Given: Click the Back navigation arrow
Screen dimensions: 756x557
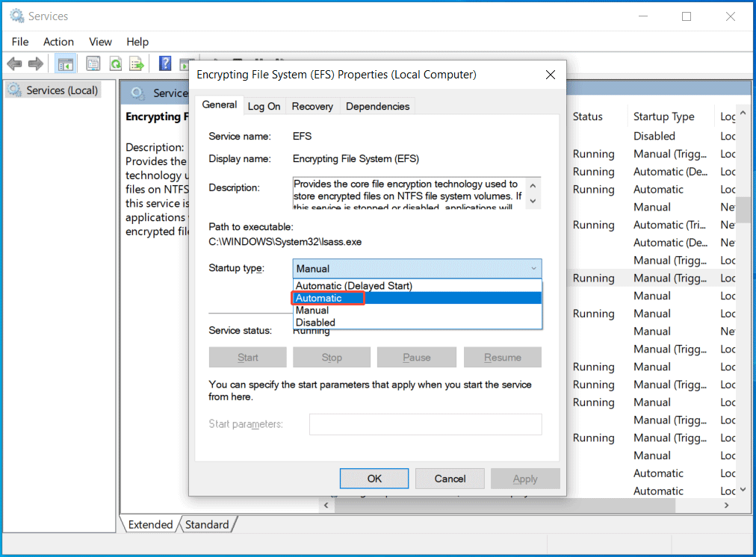Looking at the screenshot, I should pyautogui.click(x=14, y=63).
